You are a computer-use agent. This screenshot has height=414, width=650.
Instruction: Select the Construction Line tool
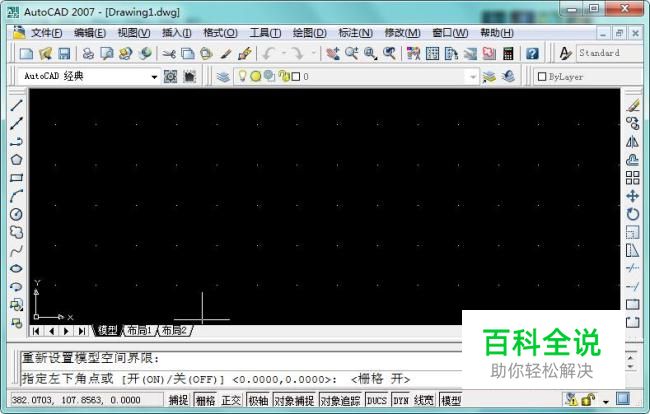coord(16,123)
